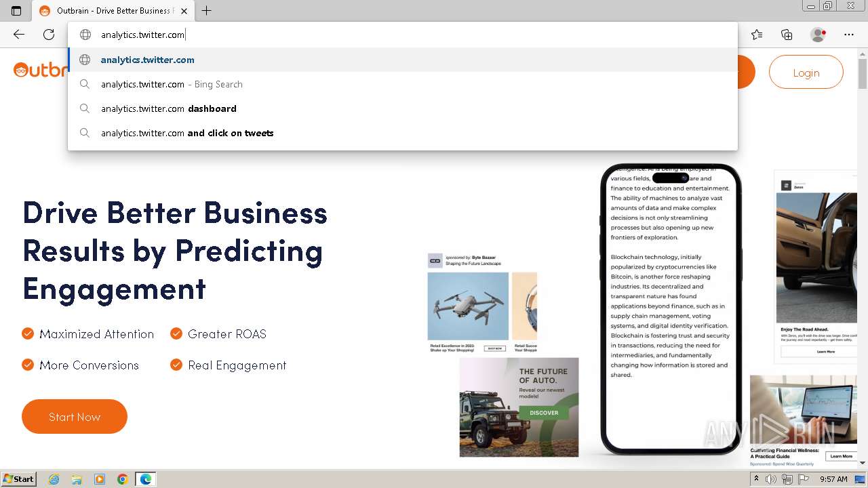Open Settings and more ellipsis menu
The height and width of the screenshot is (488, 868).
[849, 35]
